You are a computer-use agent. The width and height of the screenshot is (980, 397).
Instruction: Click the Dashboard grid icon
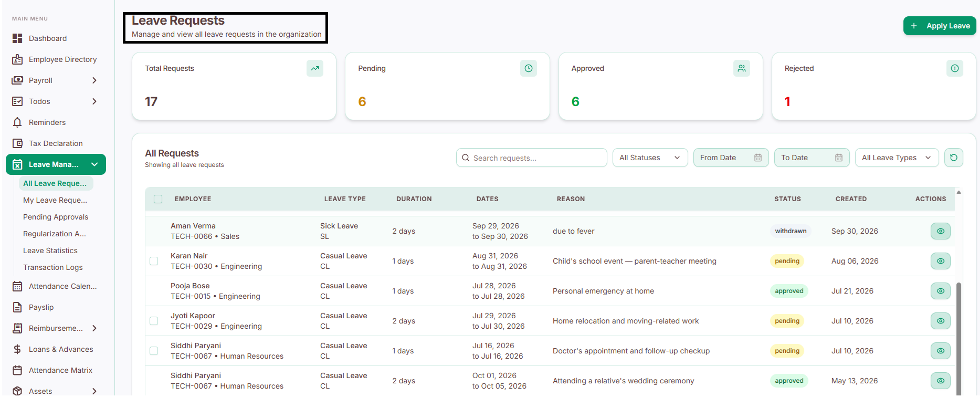(17, 38)
